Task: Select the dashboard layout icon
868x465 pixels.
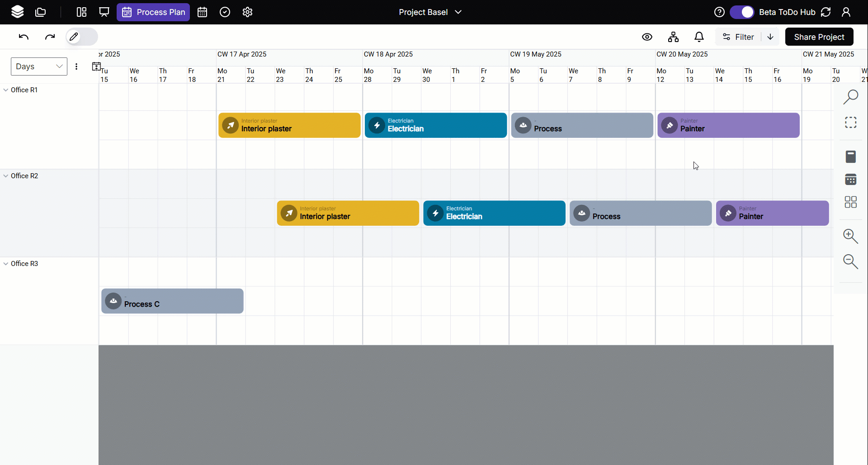Action: pyautogui.click(x=81, y=12)
